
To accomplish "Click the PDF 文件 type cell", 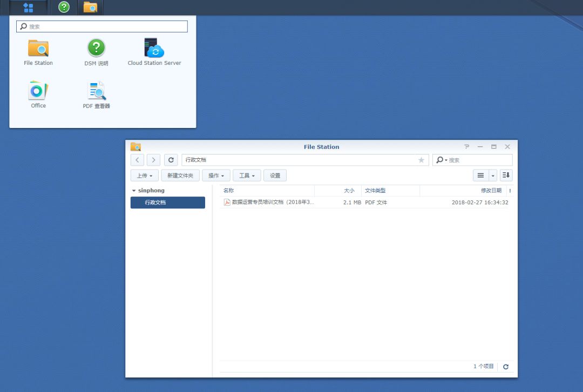I will click(x=376, y=202).
